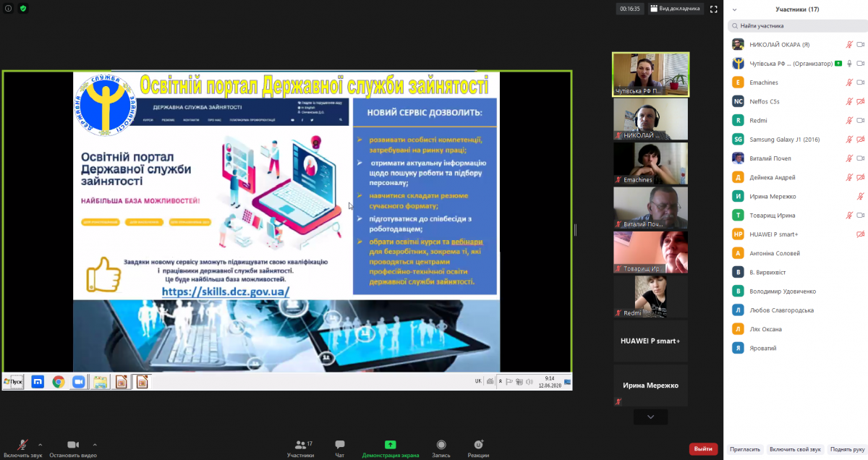Click the Пригласить invite button
This screenshot has width=868, height=460.
744,449
